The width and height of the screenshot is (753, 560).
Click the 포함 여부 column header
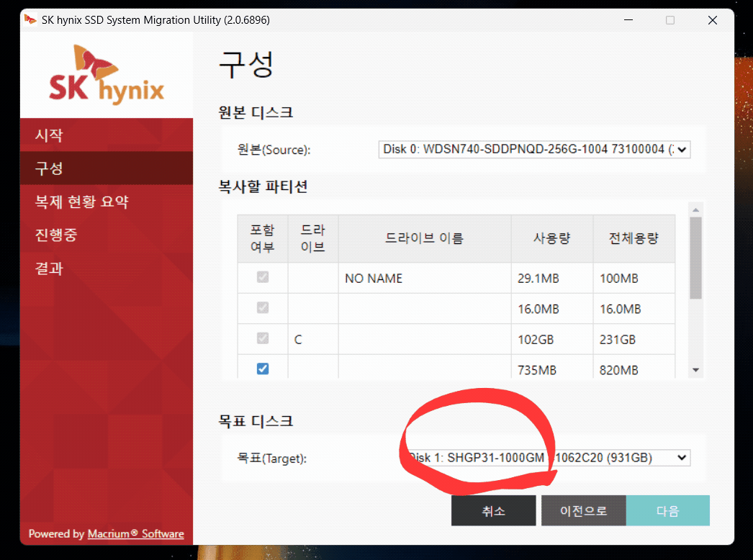tap(263, 238)
